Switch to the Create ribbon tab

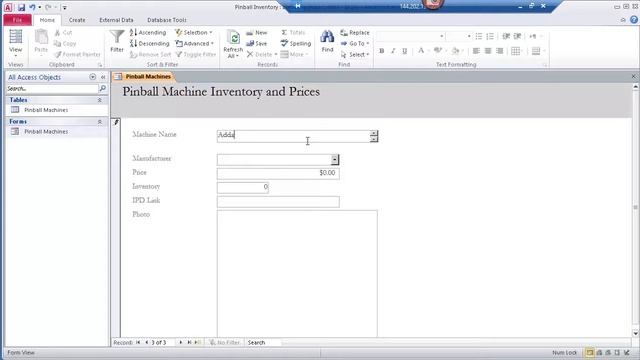[x=77, y=20]
